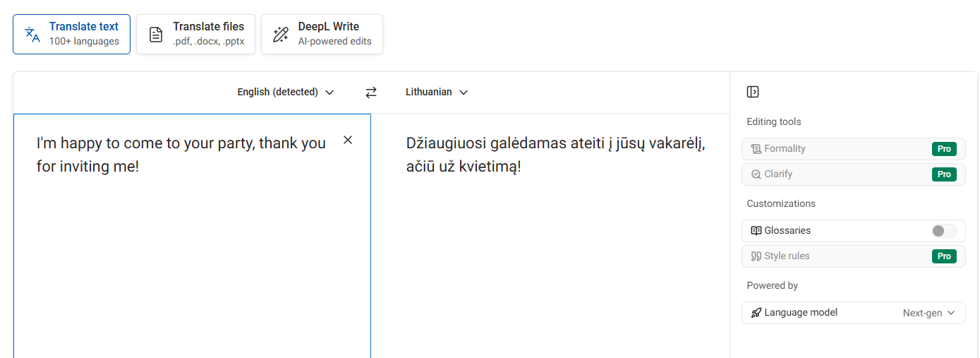Open the Formality editing tool

[854, 149]
